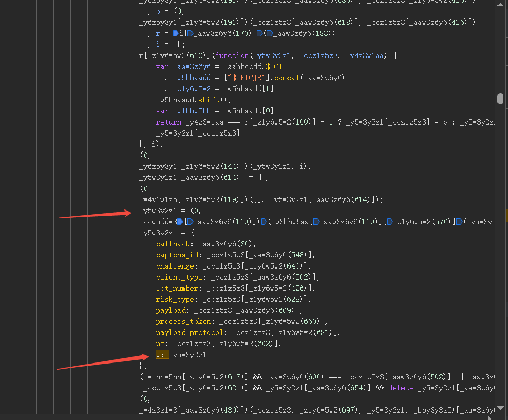Image resolution: width=508 pixels, height=420 pixels.
Task: Click '_y5w3y2z1 = {' object assignment line
Action: pyautogui.click(x=167, y=233)
